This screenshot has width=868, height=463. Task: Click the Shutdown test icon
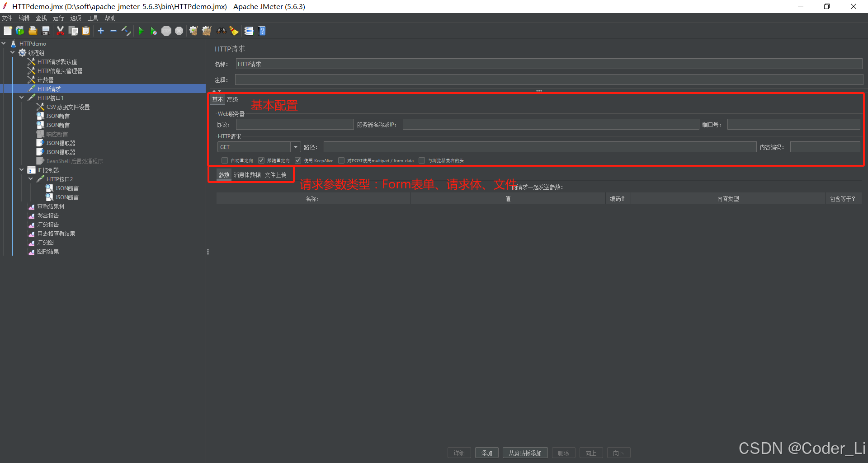179,31
